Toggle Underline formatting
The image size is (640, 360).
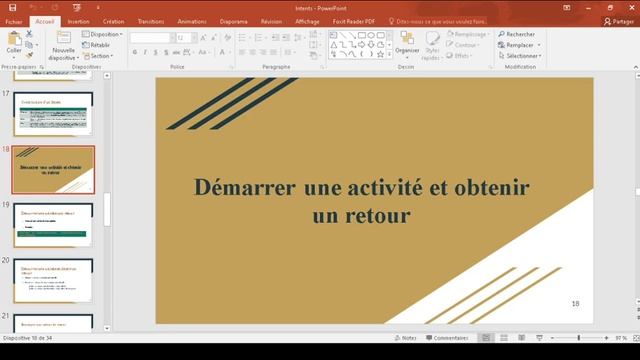point(156,52)
